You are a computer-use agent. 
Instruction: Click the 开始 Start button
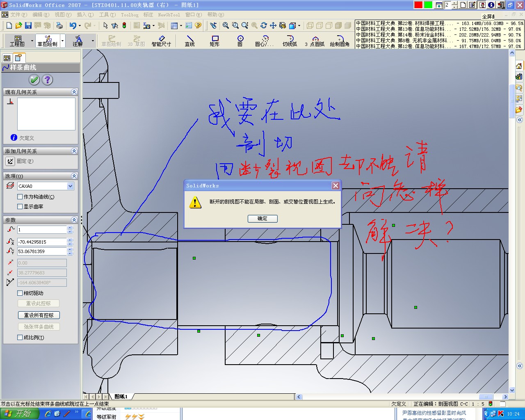19,414
